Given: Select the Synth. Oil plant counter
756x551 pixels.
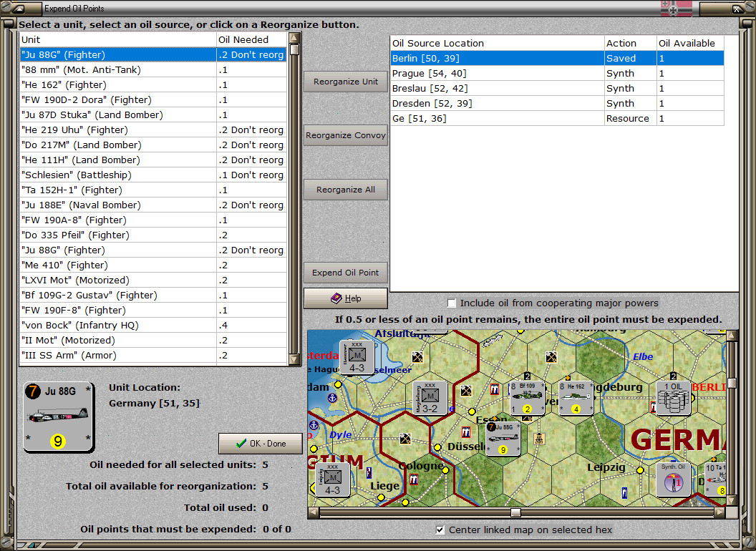Looking at the screenshot, I should tap(673, 479).
